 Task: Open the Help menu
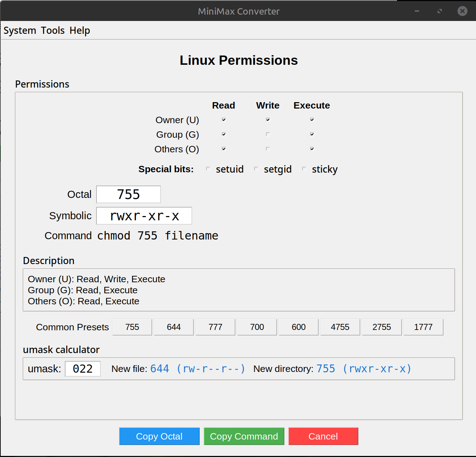coord(80,31)
